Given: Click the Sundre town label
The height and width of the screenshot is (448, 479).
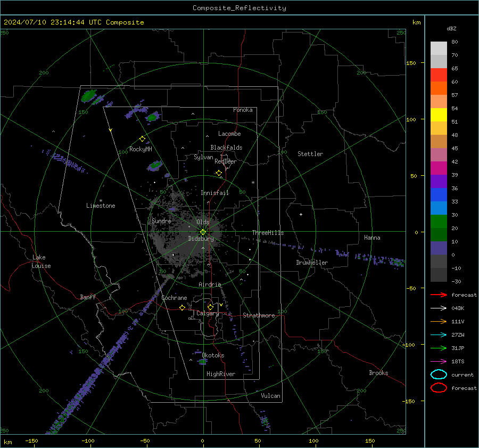Looking at the screenshot, I should (x=161, y=221).
